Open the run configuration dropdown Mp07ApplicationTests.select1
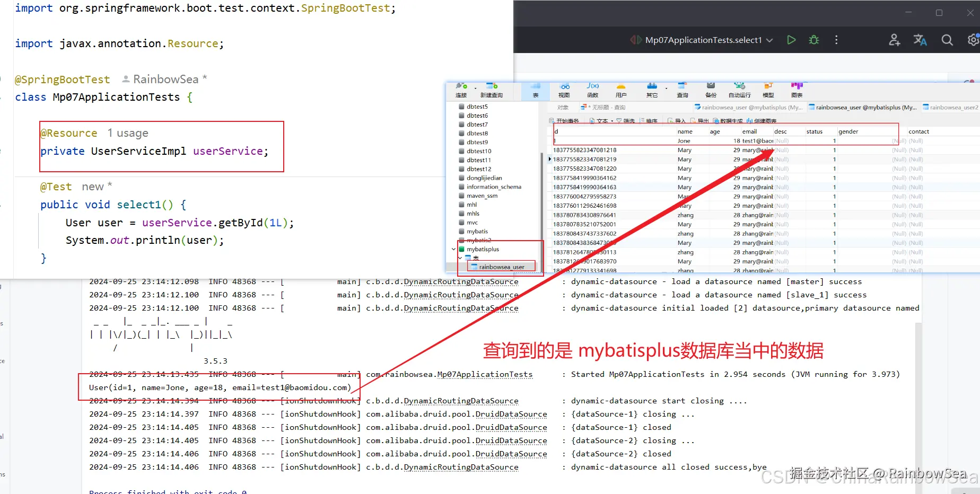980x494 pixels. [x=702, y=40]
